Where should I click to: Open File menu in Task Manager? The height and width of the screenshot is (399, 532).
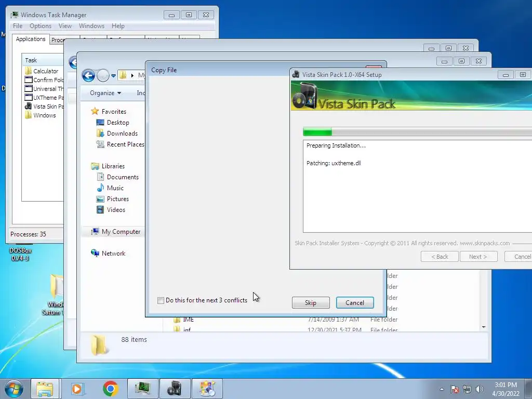18,26
